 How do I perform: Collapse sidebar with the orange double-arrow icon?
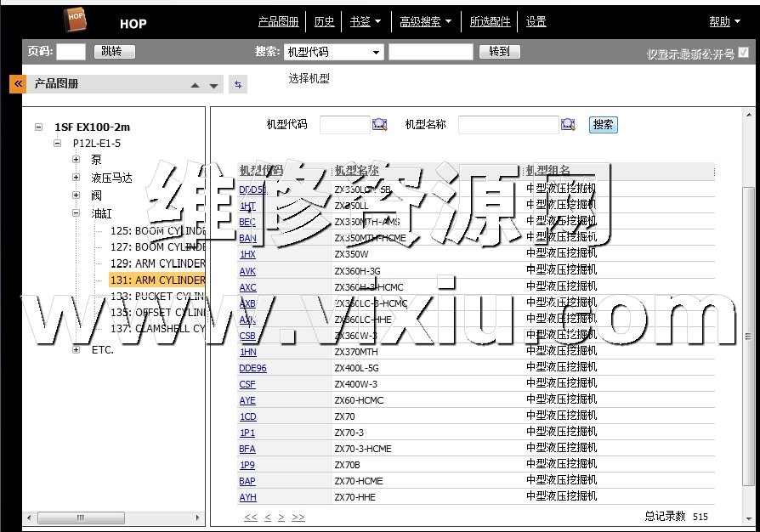pos(17,84)
